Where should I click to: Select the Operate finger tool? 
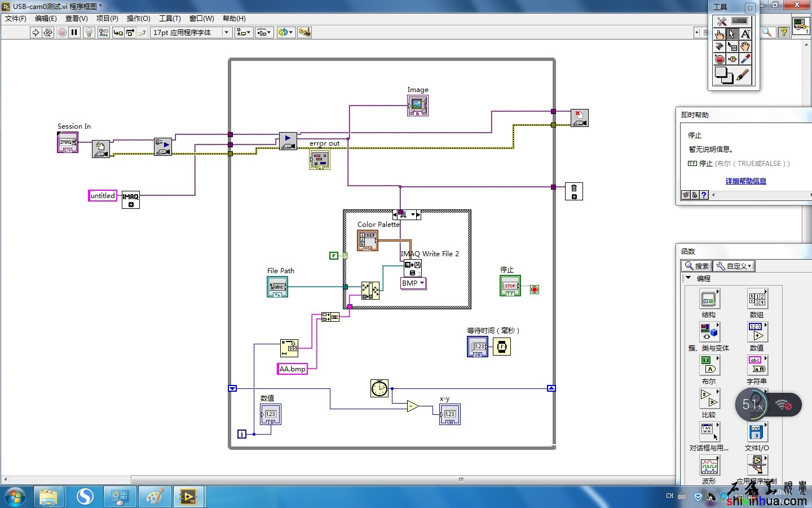point(720,34)
